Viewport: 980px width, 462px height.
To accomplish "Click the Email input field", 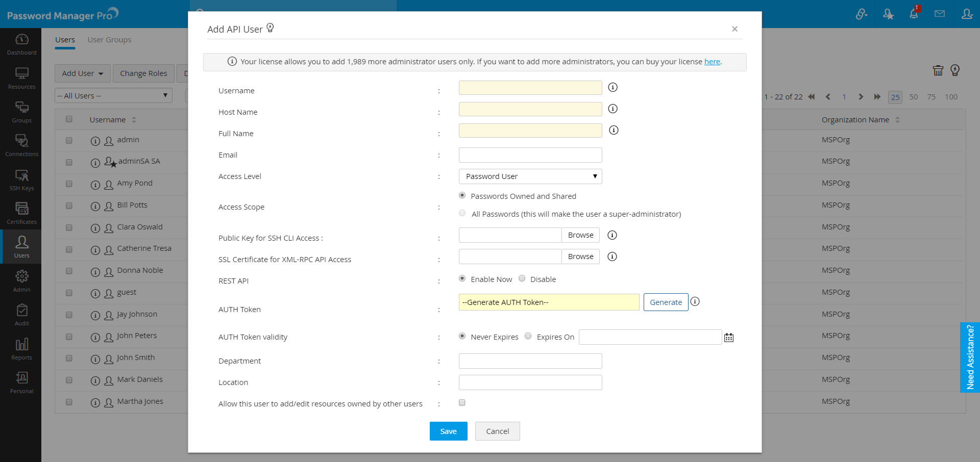I will coord(530,155).
